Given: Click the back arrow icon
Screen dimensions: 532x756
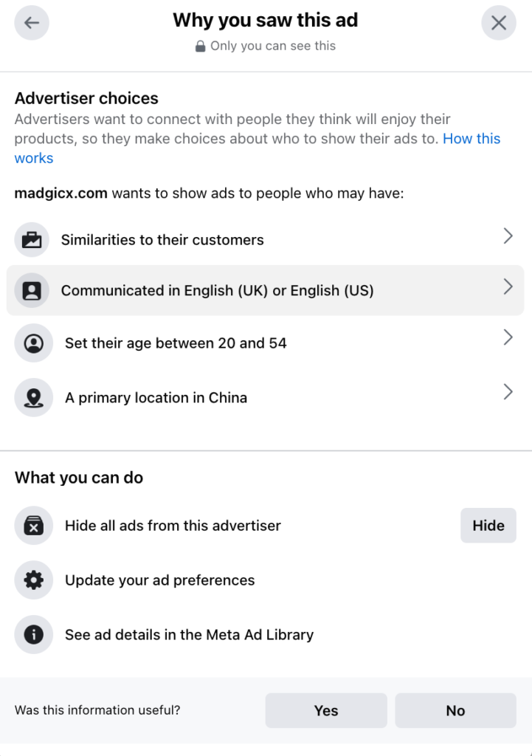Looking at the screenshot, I should (x=32, y=23).
